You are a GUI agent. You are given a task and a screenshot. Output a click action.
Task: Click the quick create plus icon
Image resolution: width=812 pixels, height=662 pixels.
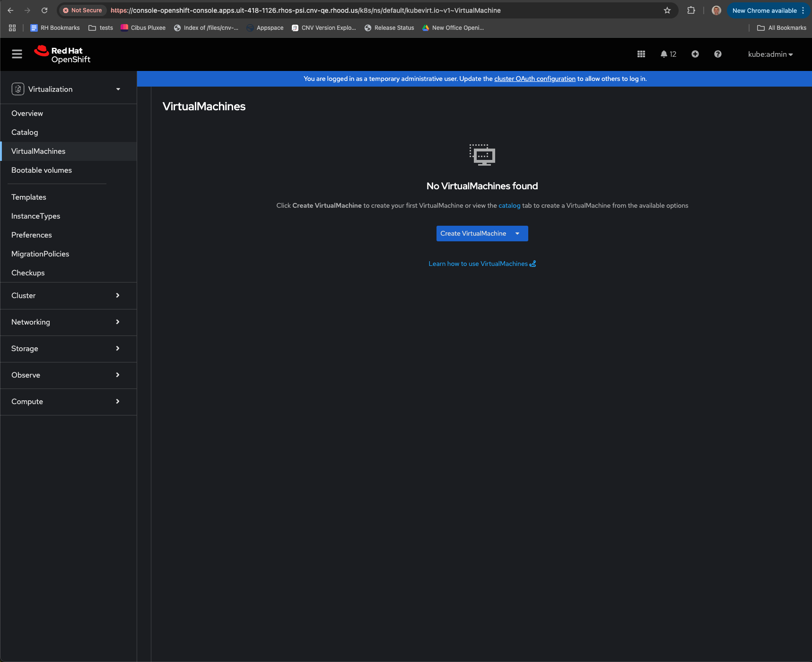695,54
